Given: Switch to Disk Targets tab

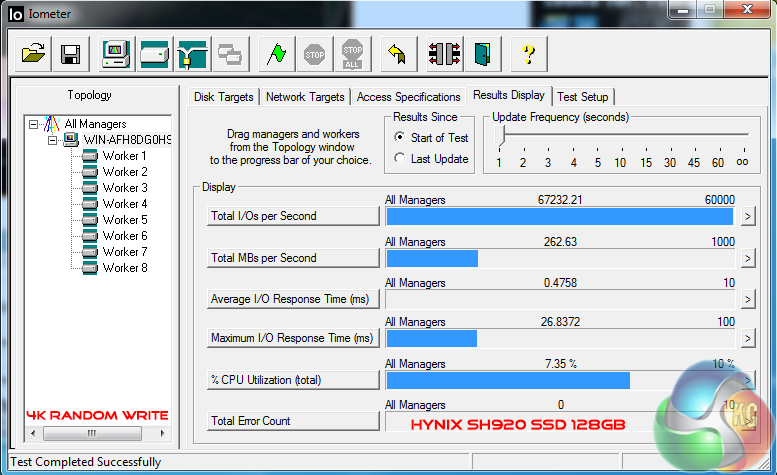Looking at the screenshot, I should coord(223,97).
